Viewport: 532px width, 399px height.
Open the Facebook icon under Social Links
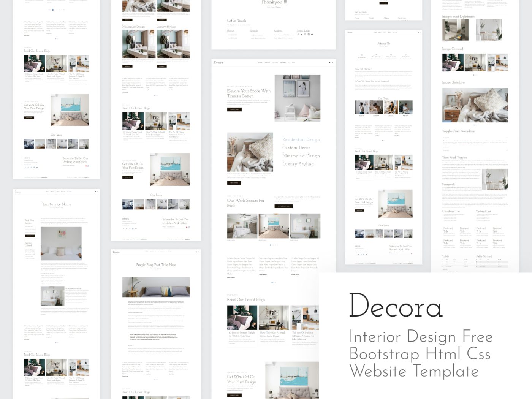pos(298,34)
